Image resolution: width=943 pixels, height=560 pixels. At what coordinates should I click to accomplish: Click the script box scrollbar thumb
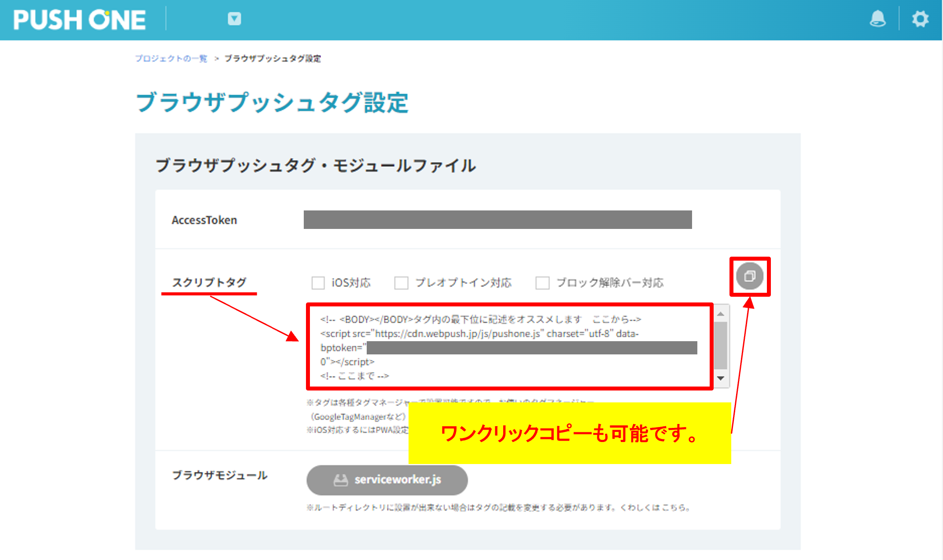pyautogui.click(x=721, y=346)
